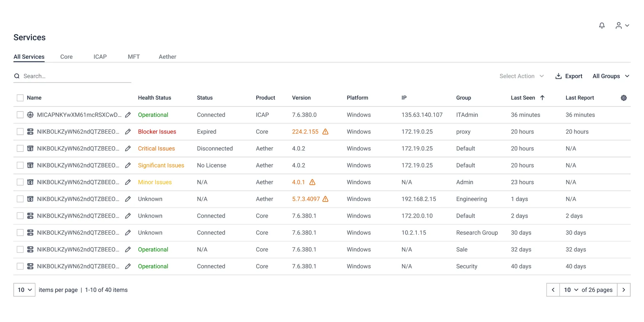Click warning icon next to version 224.2.155
This screenshot has width=644, height=322.
pos(325,132)
